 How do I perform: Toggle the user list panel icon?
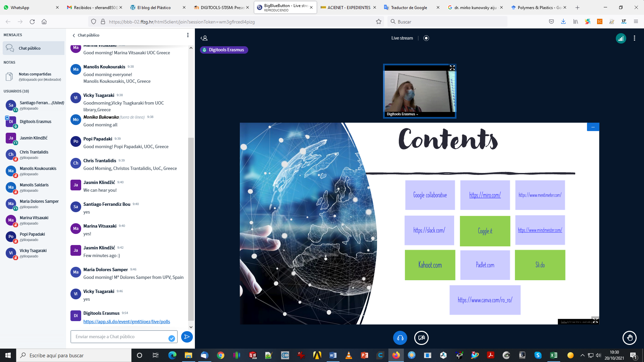(x=204, y=38)
